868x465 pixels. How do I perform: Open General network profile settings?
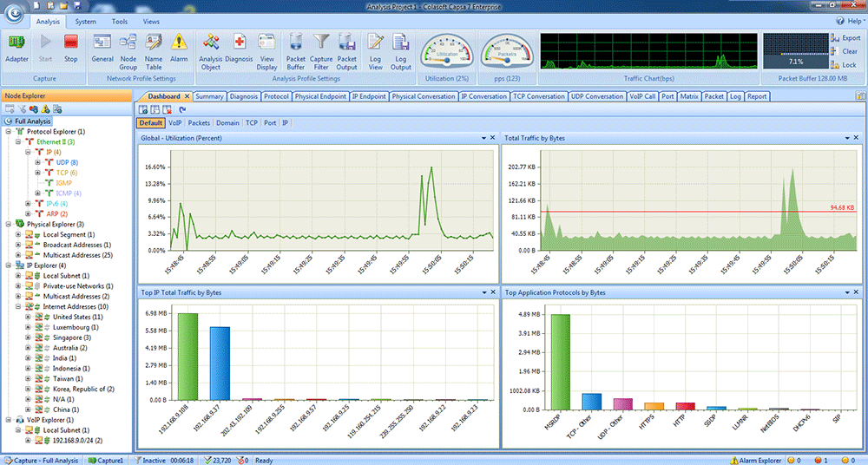[x=102, y=49]
